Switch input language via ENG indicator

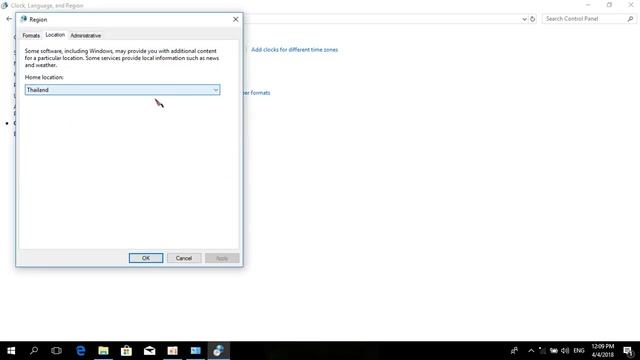[579, 351]
